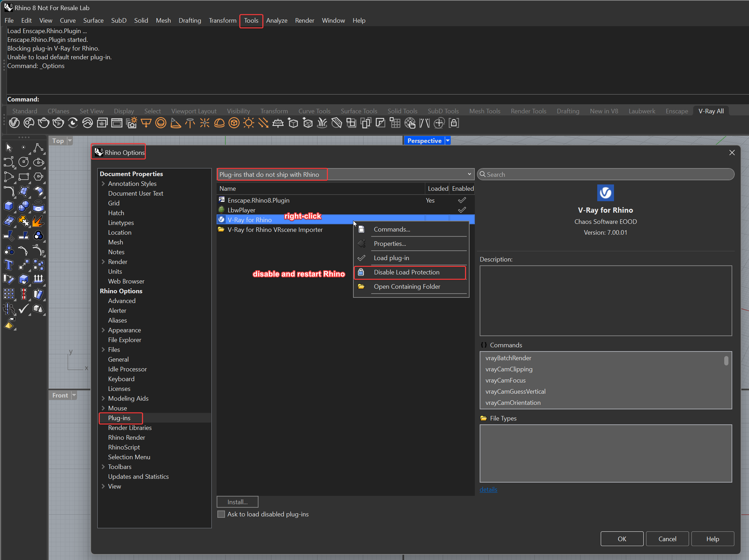
Task: Choose Commands... from context menu
Action: 411,229
